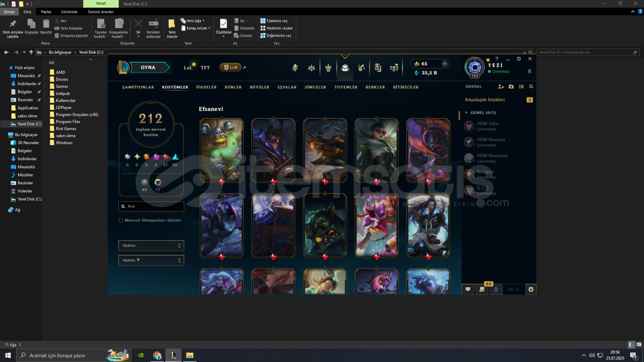The height and width of the screenshot is (362, 644).
Task: Click the TFT game mode button
Action: 205,68
